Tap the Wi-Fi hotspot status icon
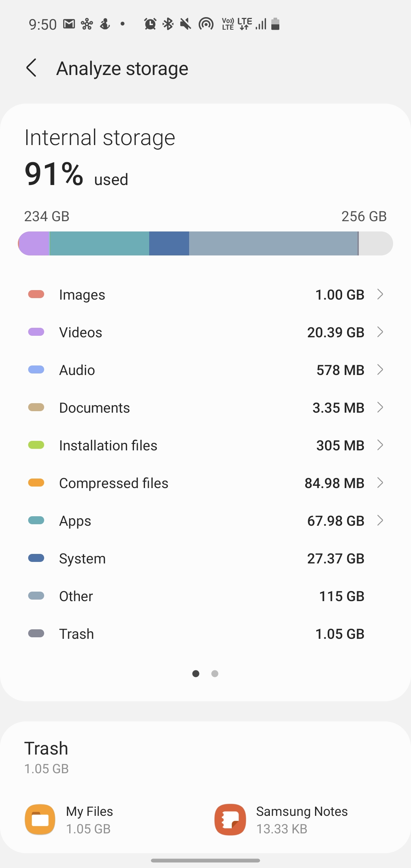This screenshot has height=868, width=411. point(206,24)
